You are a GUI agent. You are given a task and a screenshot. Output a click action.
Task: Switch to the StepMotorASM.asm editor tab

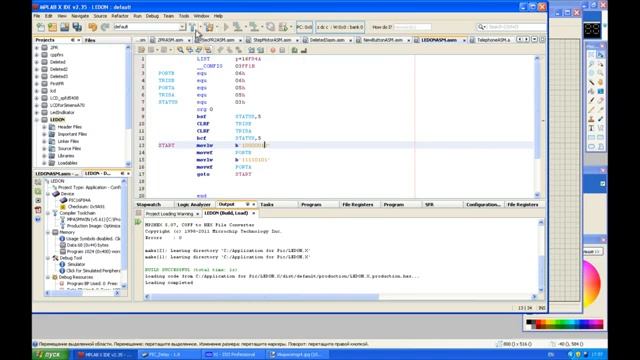pyautogui.click(x=272, y=40)
